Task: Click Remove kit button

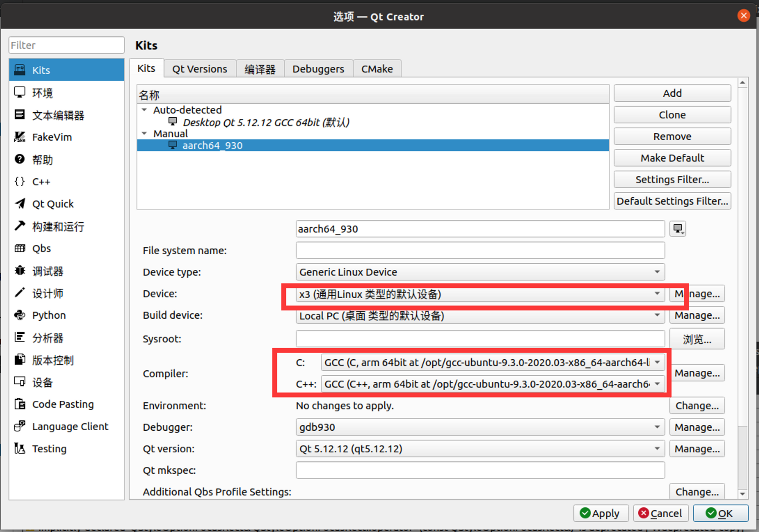Action: click(x=672, y=137)
